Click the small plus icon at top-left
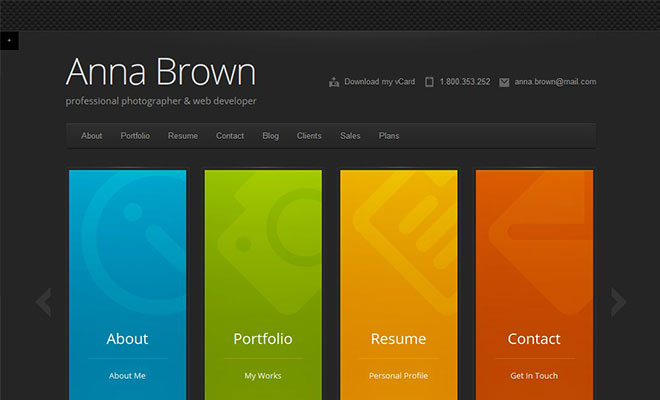Screen dimensions: 660x400 coord(9,41)
